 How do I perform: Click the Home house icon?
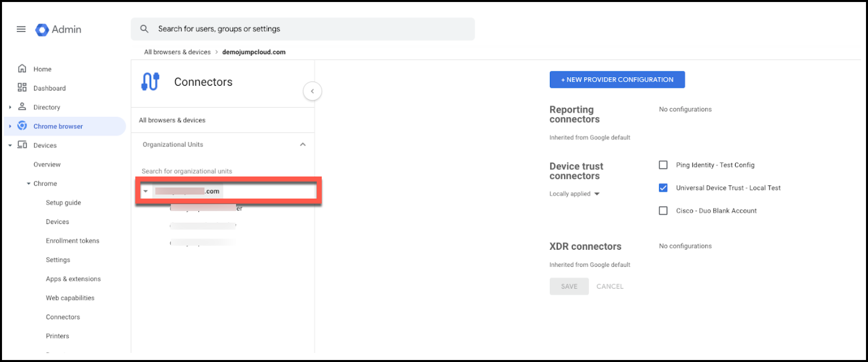click(x=22, y=69)
